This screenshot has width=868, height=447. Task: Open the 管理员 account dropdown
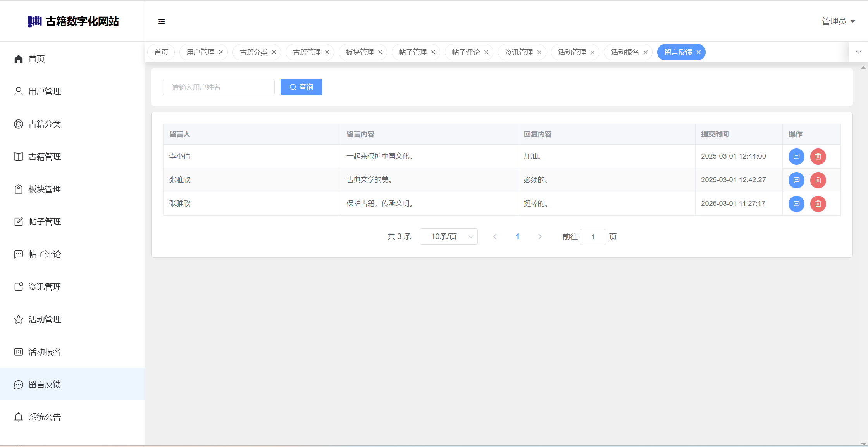[838, 21]
